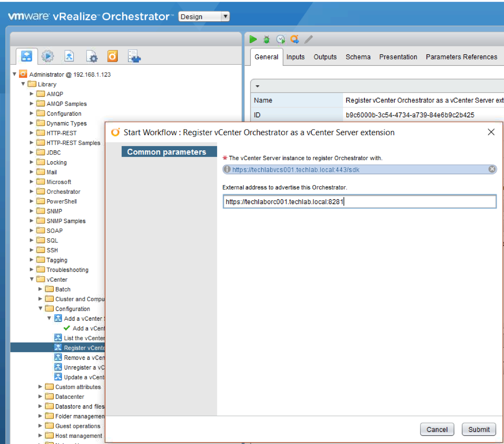504x444 pixels.
Task: Expand the AMQP folder
Action: point(32,93)
